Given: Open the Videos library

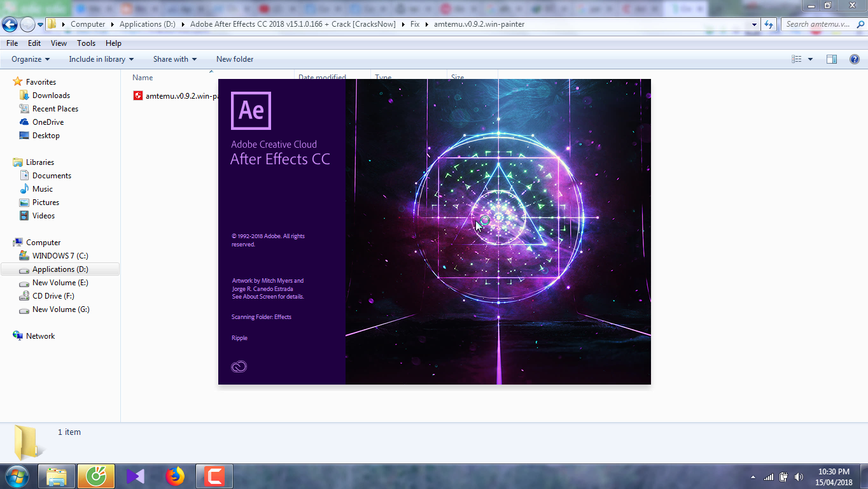Looking at the screenshot, I should click(43, 216).
